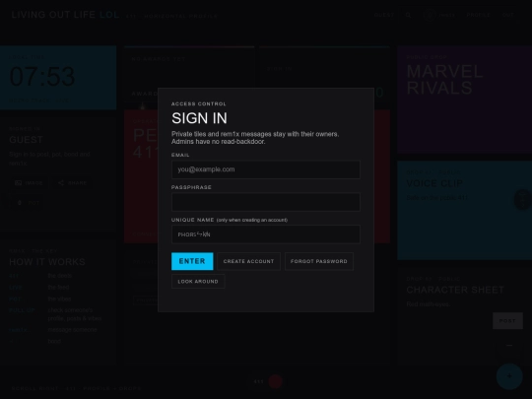532x399 pixels.
Task: Click the Unique Name input field
Action: (x=266, y=234)
